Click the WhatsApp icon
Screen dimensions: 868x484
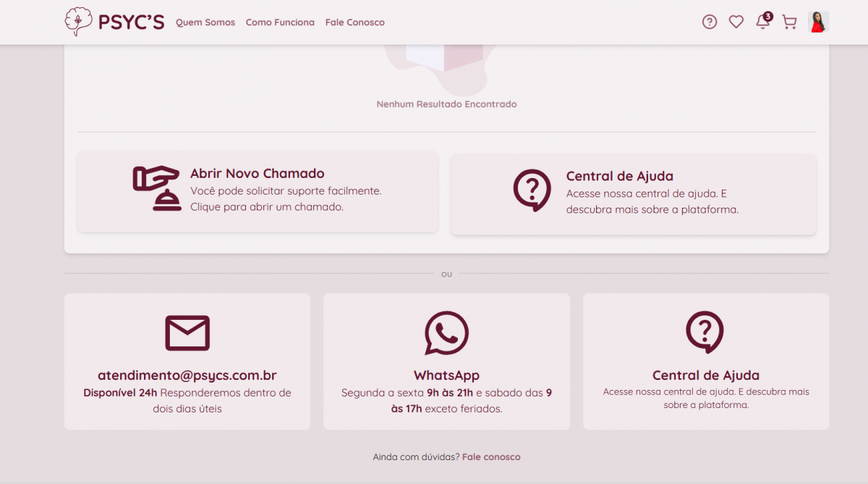446,333
